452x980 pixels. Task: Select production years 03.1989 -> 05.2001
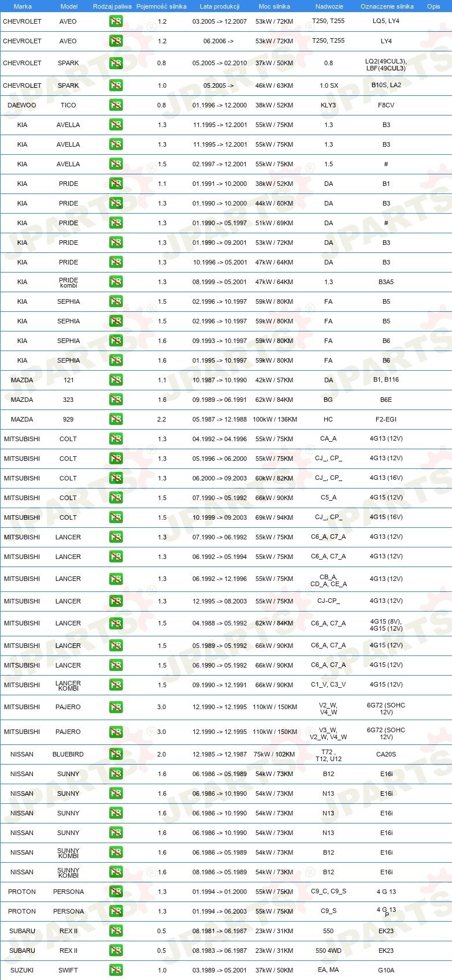pyautogui.click(x=220, y=970)
